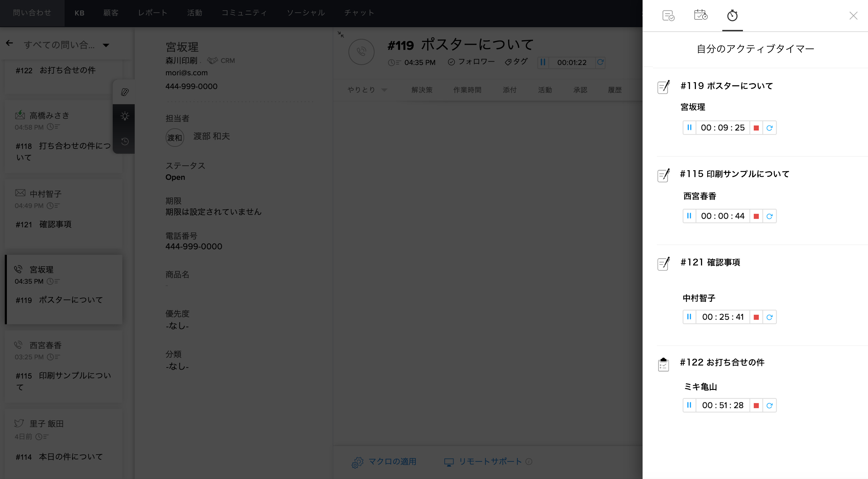This screenshot has height=479, width=868.
Task: Click リモートサポート remote support button
Action: [x=483, y=462]
